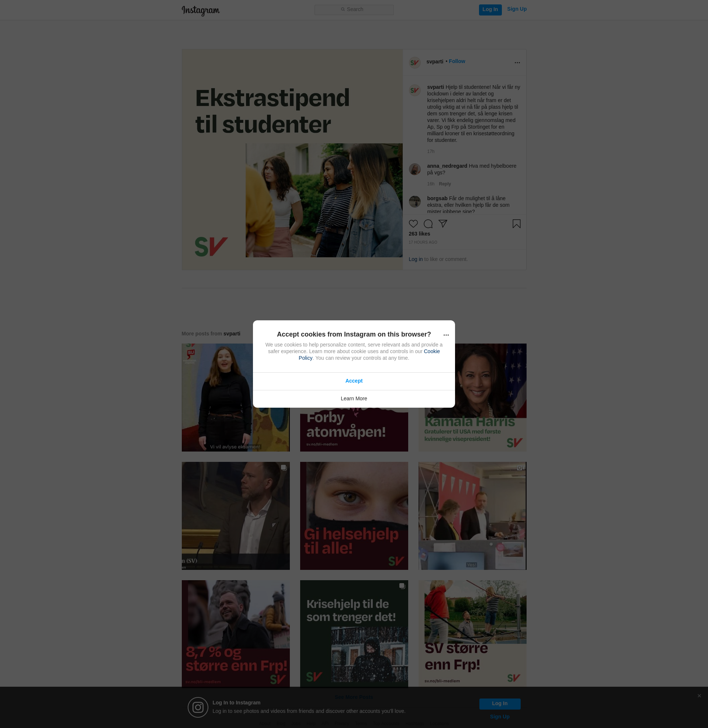Viewport: 708px width, 728px height.
Task: Click Instagram camera icon in bottom banner
Action: click(198, 707)
